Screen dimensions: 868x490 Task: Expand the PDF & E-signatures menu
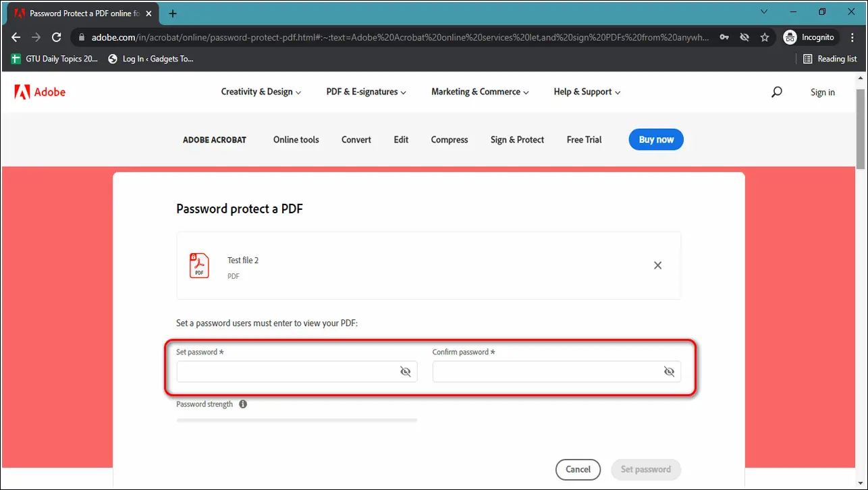click(367, 92)
